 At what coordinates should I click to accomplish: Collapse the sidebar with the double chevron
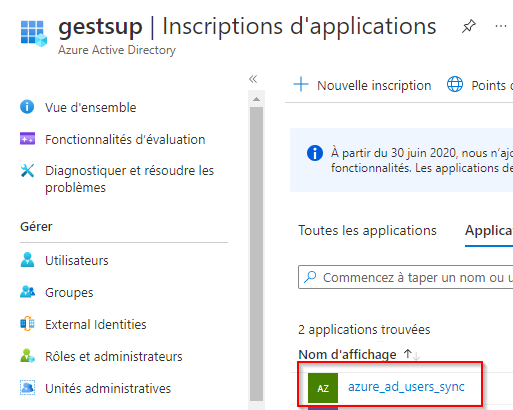pos(253,79)
